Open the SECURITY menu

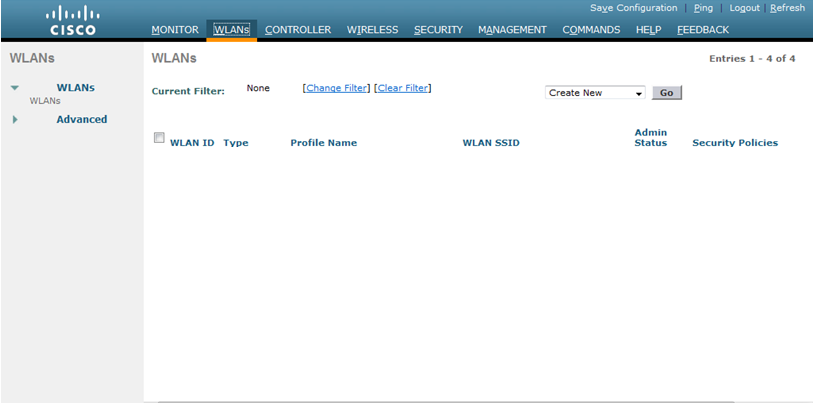(438, 30)
